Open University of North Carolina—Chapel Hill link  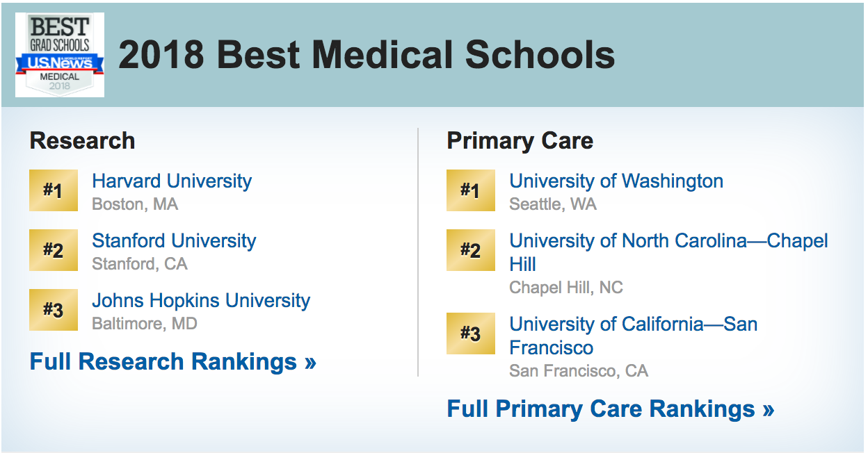668,242
